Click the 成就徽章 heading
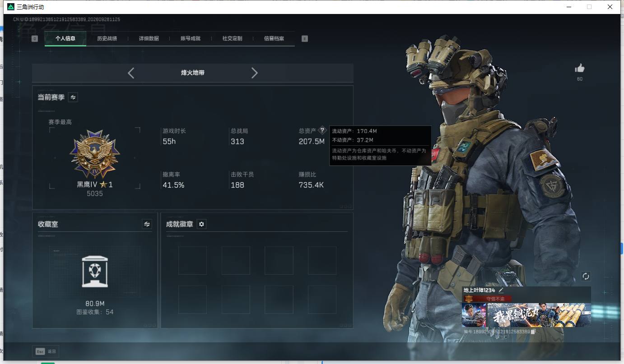The height and width of the screenshot is (364, 624). pos(179,224)
